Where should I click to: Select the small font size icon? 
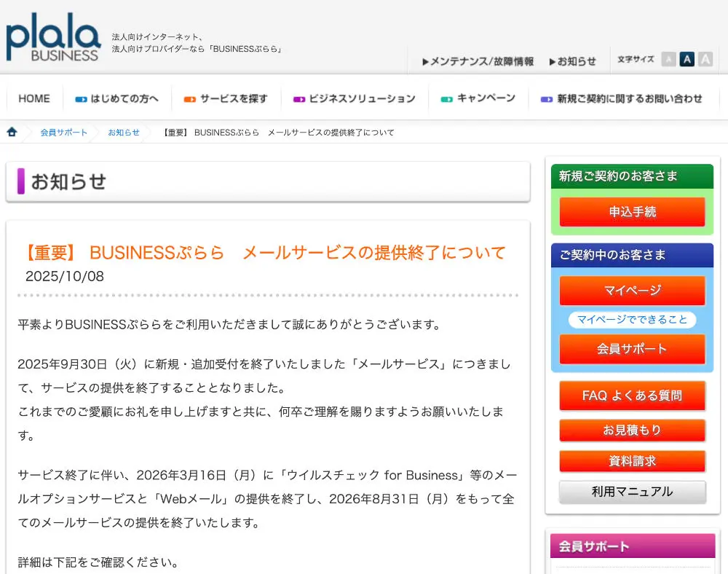[668, 60]
